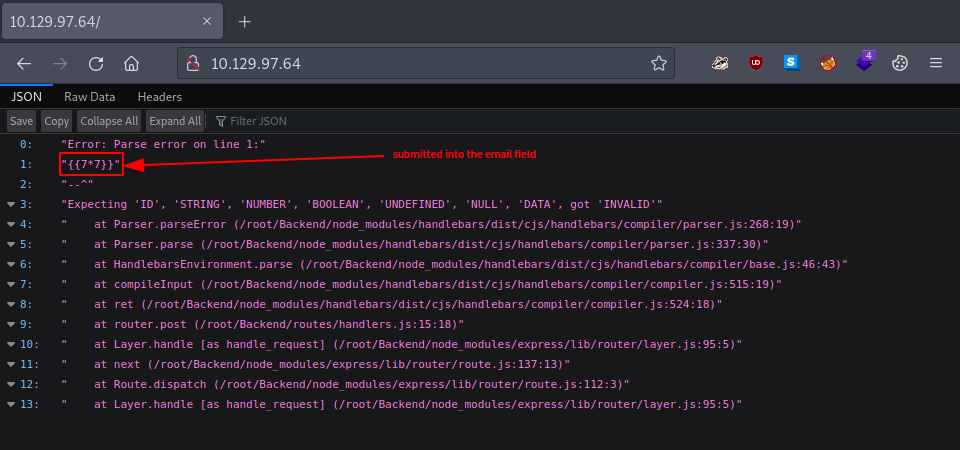
Task: Save the JSON with the Save button
Action: [x=22, y=121]
